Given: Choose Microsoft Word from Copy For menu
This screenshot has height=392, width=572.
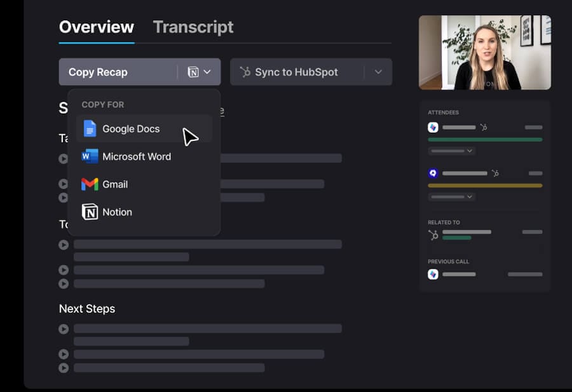Looking at the screenshot, I should [144, 156].
